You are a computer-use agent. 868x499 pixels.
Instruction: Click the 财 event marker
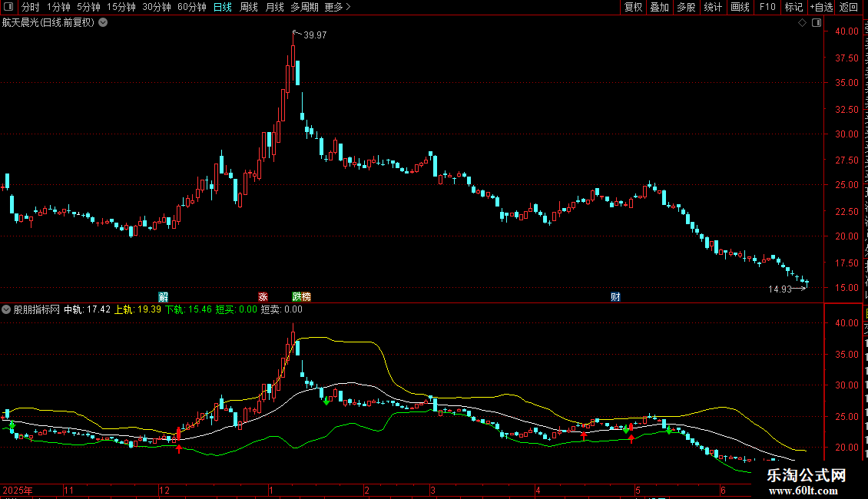615,297
